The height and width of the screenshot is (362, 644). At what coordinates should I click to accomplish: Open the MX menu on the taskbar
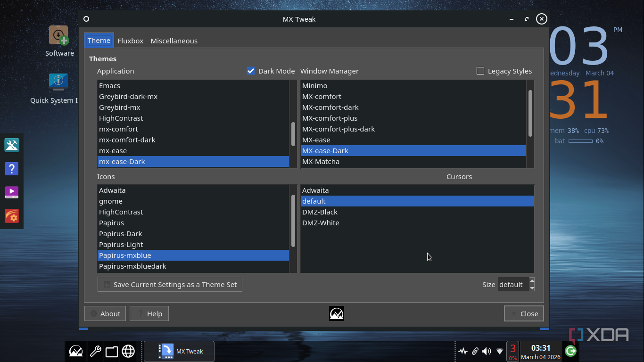(76, 351)
